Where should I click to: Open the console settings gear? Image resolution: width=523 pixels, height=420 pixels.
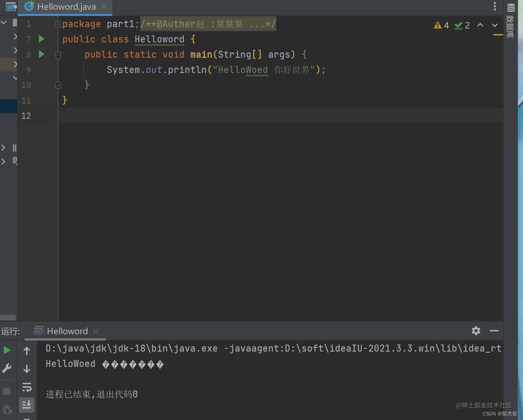[476, 331]
